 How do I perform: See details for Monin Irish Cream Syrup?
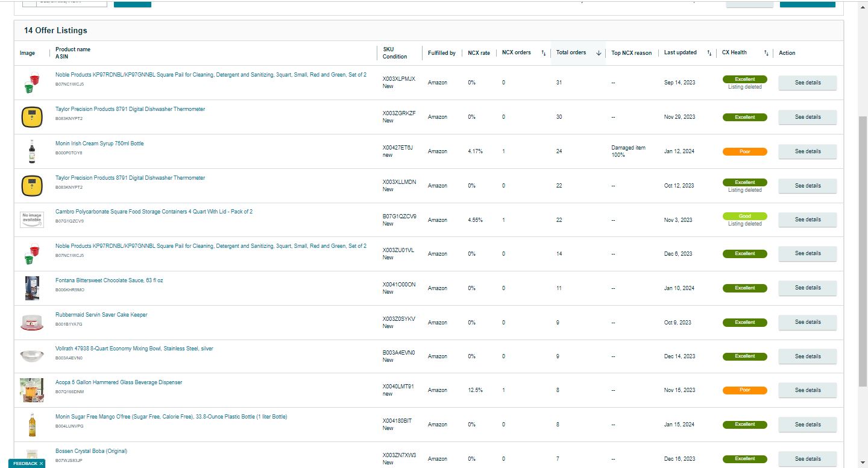[x=808, y=151]
